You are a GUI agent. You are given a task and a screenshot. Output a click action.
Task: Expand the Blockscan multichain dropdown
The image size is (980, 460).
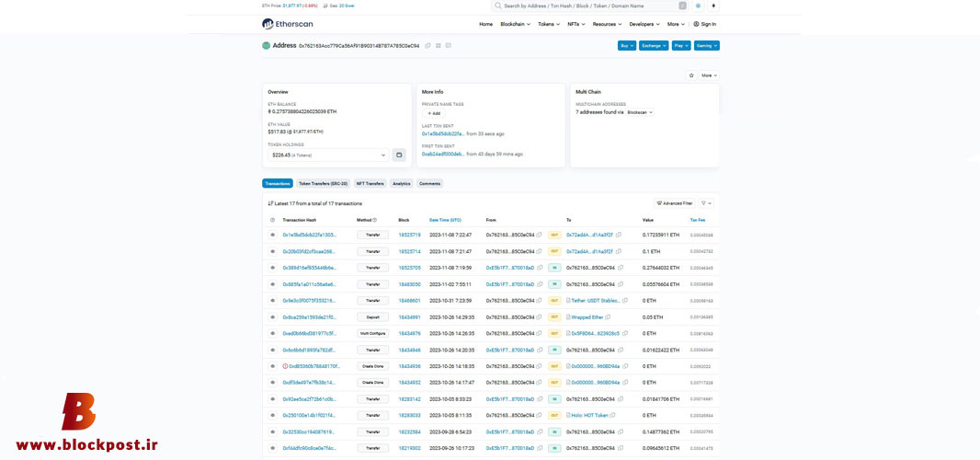(x=640, y=112)
